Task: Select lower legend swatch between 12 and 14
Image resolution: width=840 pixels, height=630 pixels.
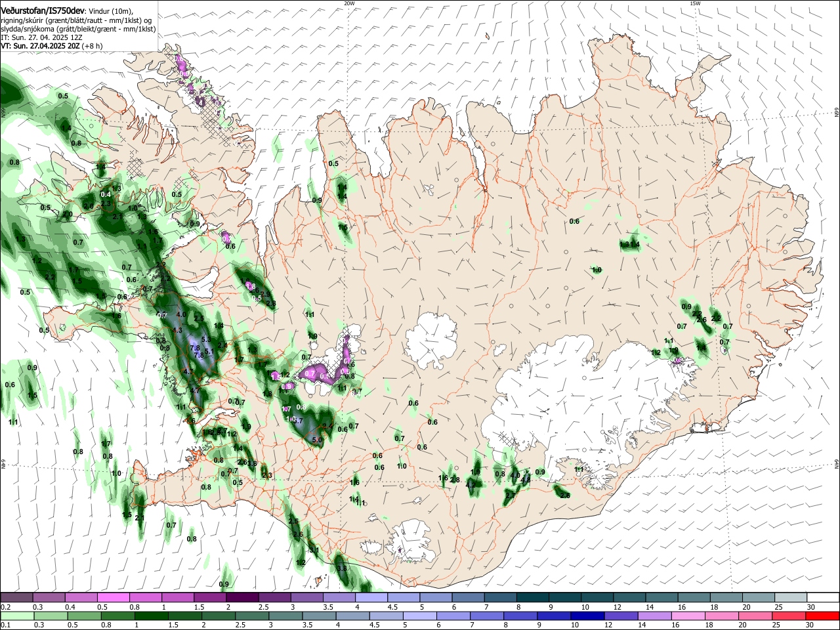Action: point(620,616)
